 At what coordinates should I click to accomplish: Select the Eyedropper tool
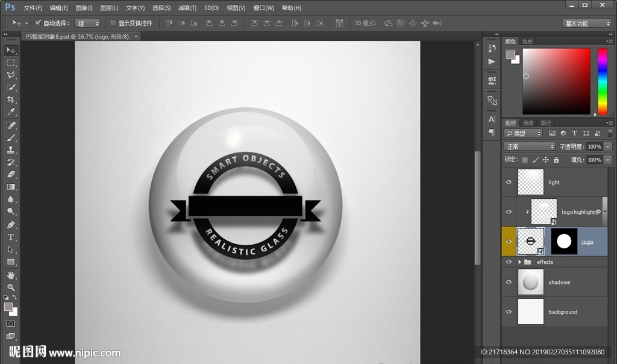click(x=11, y=112)
